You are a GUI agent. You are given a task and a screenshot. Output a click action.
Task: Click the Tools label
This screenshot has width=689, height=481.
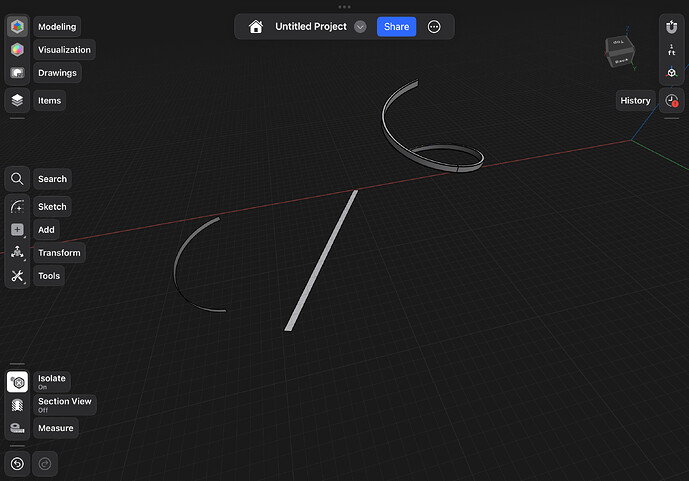pyautogui.click(x=49, y=276)
